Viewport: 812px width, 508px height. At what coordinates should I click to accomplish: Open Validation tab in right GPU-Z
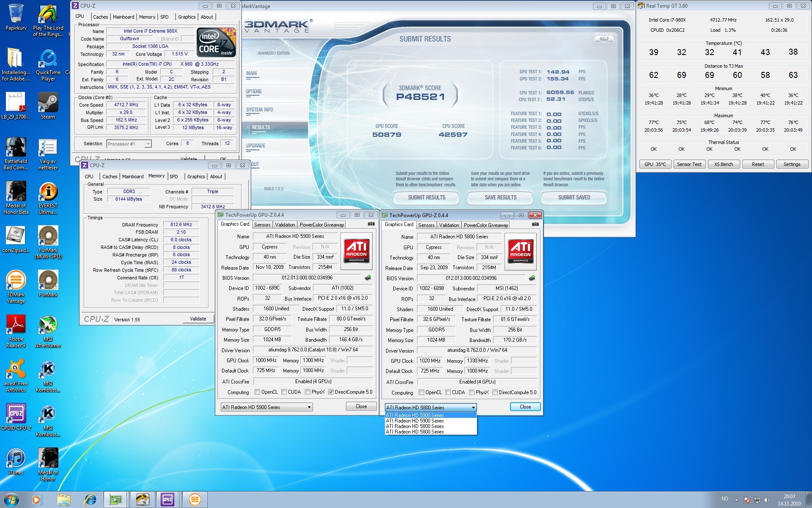449,225
